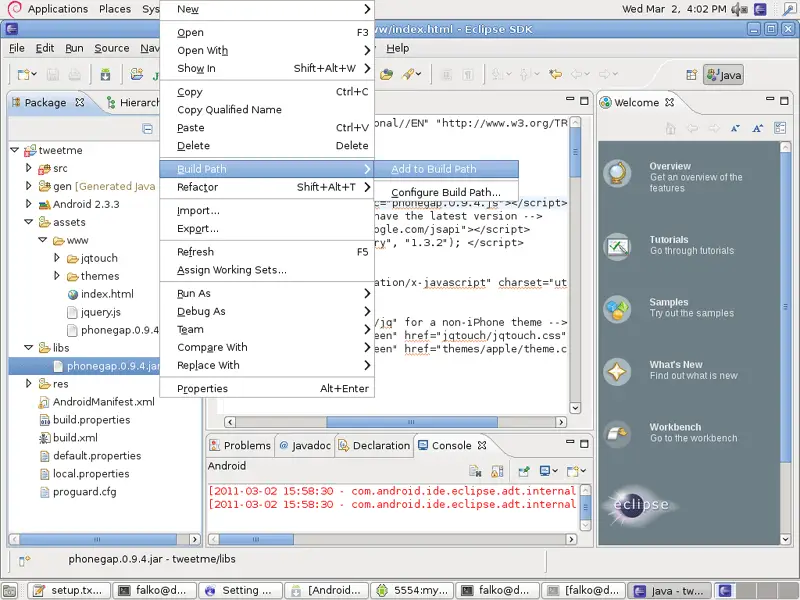Expand the src folder
The height and width of the screenshot is (600, 800).
point(29,168)
